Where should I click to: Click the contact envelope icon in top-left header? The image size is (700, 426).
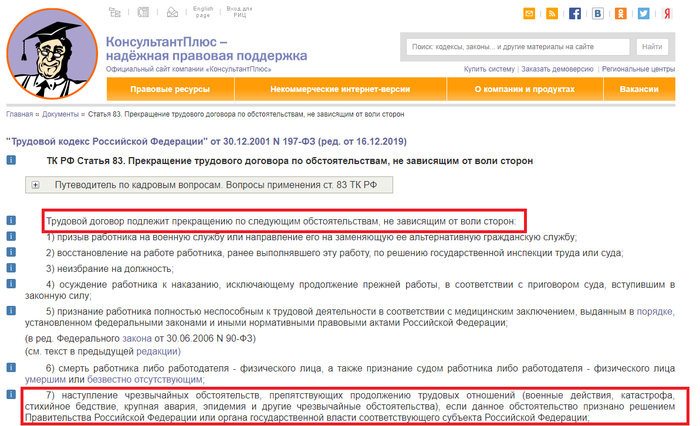(172, 13)
